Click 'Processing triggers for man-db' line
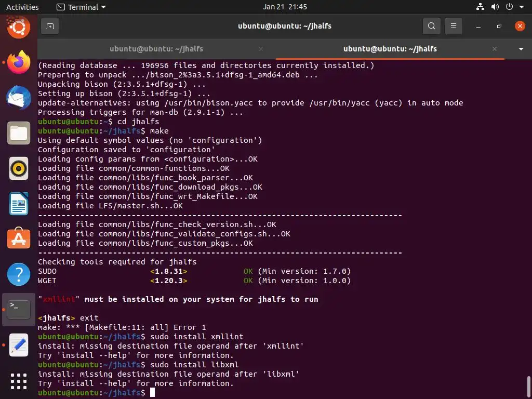The height and width of the screenshot is (399, 532). [140, 112]
